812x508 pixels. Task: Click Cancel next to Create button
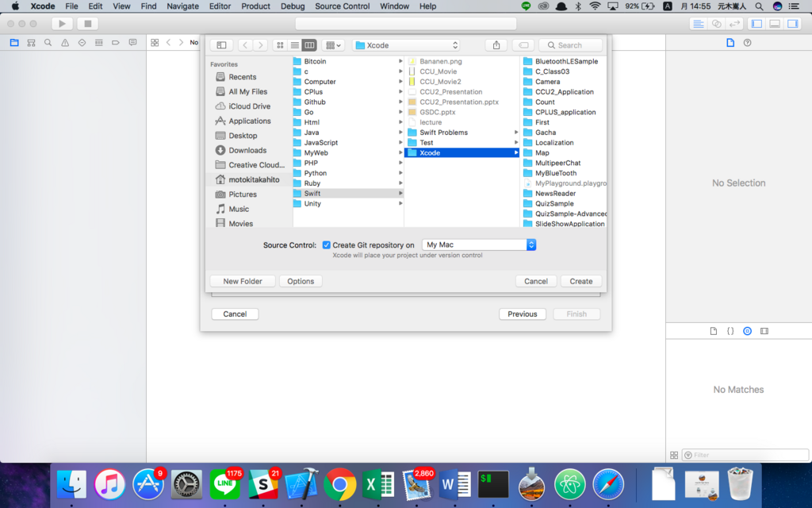point(536,281)
